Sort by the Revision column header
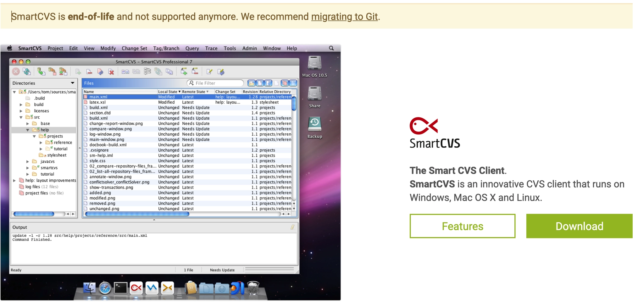Viewport: 644px width, 304px height. [x=250, y=92]
